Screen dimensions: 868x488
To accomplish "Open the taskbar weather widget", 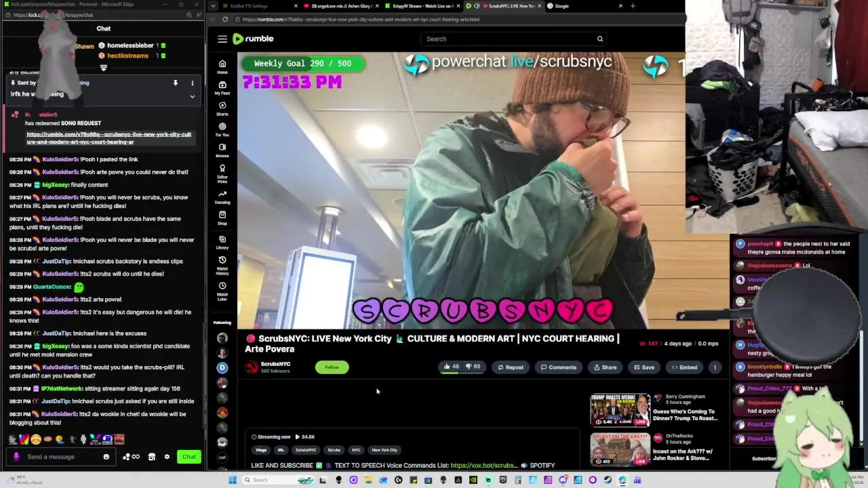I will coord(24,480).
